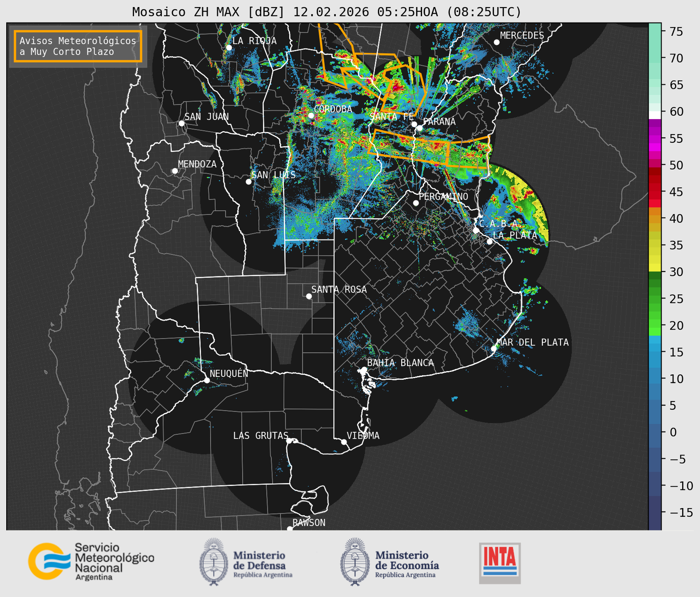
Task: Click the C.A.B.A. city label
Action: (498, 224)
